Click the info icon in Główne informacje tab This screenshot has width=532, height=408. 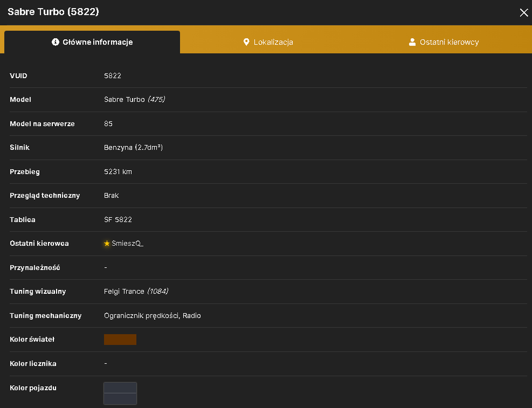[x=56, y=42]
